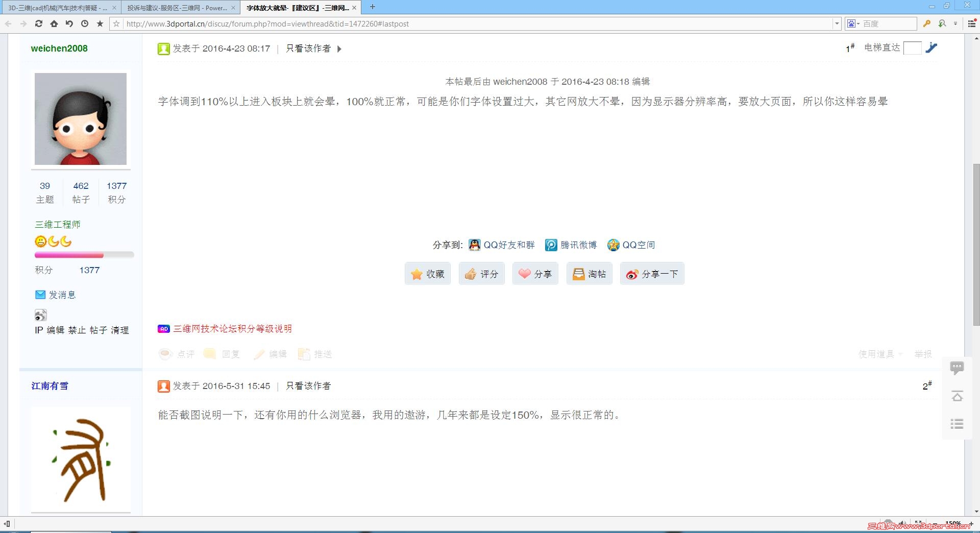Click weichen2008 avatar image
The image size is (980, 533).
pyautogui.click(x=81, y=119)
